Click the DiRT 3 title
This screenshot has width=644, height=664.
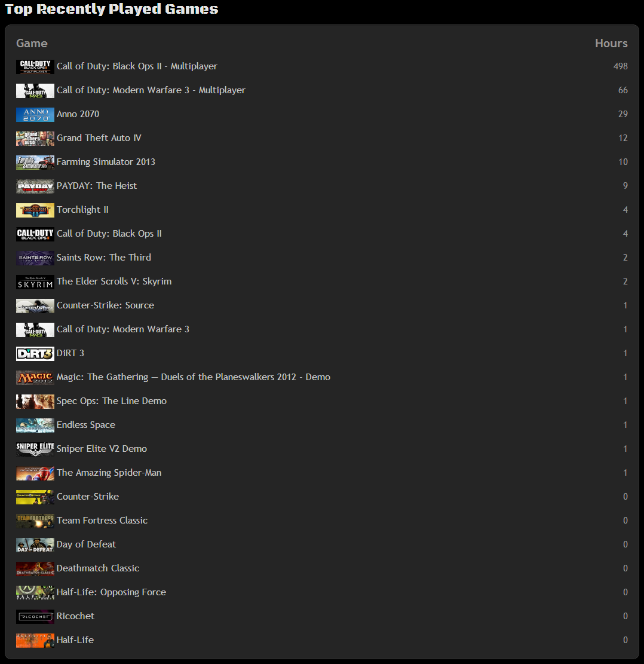pyautogui.click(x=70, y=353)
